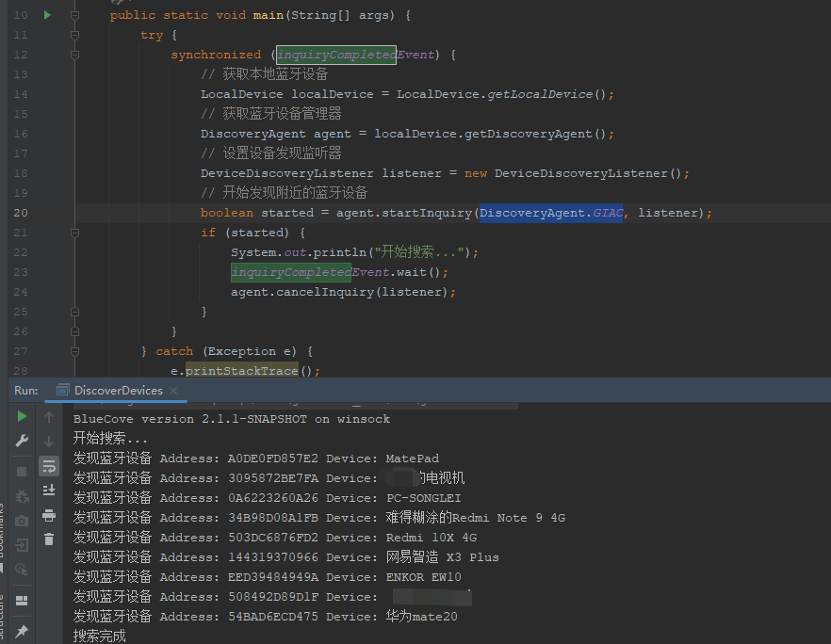
Task: Click DiscoverDevices tab window icon
Action: point(62,390)
